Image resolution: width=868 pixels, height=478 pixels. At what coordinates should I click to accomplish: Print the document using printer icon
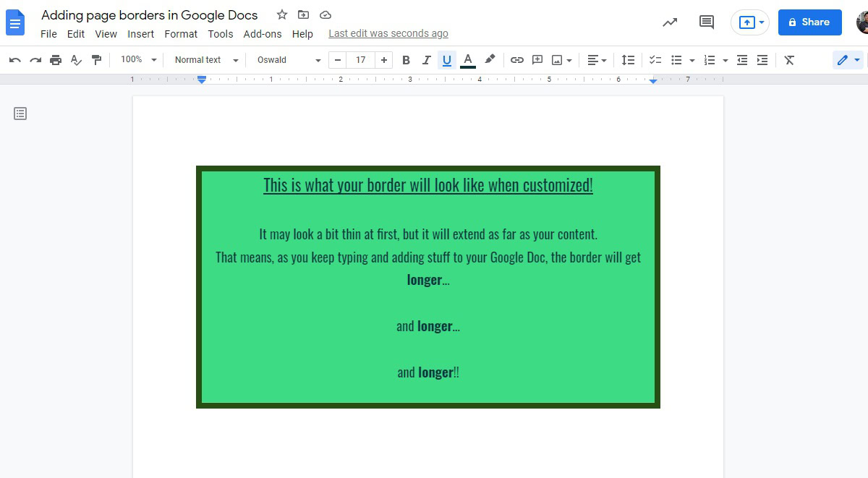(x=56, y=60)
